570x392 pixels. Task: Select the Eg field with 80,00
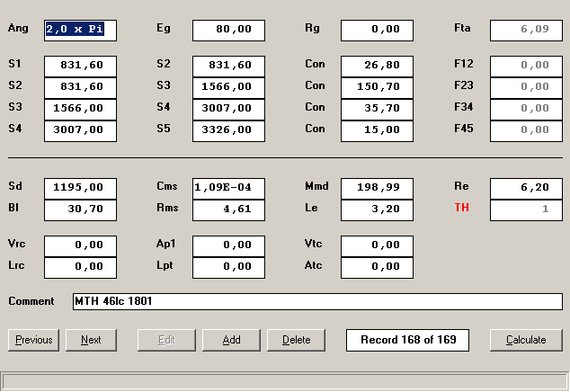228,31
